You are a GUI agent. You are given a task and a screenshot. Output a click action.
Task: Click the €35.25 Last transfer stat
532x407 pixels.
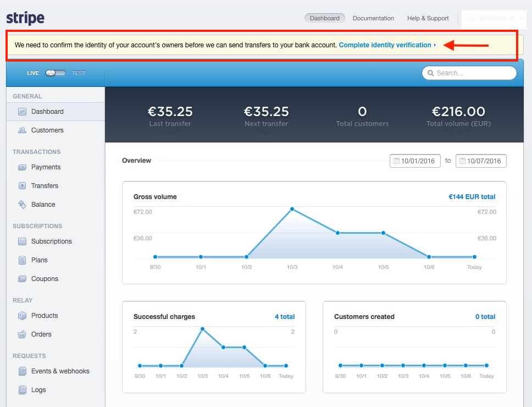point(170,116)
